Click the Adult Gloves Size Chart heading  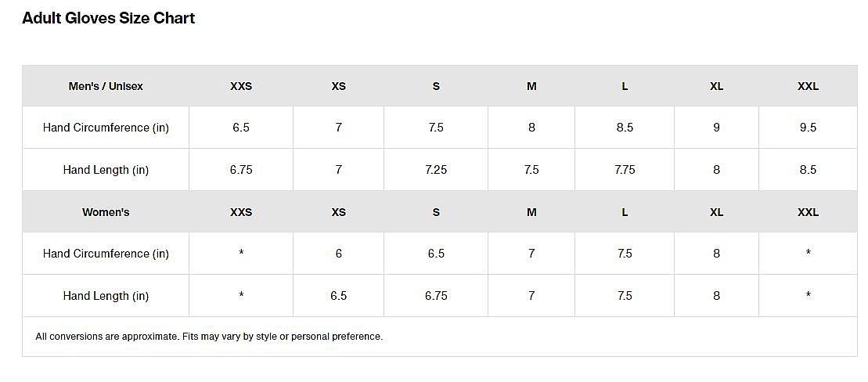(x=109, y=18)
